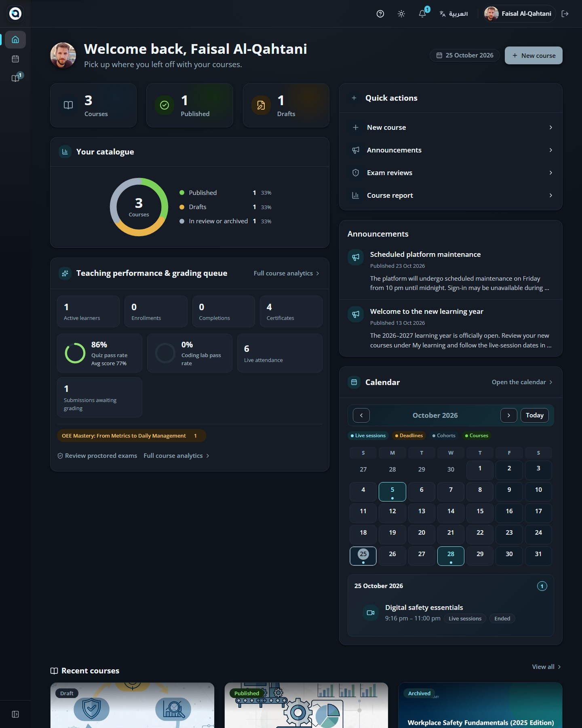The image size is (582, 728).
Task: Open the Draft course thumbnail
Action: click(132, 705)
